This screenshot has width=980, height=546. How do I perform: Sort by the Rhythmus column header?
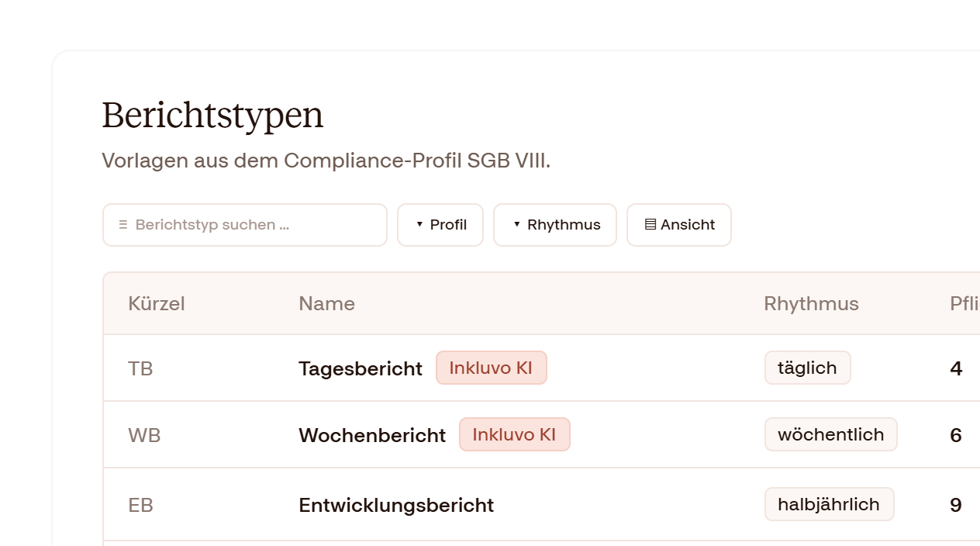(x=811, y=303)
